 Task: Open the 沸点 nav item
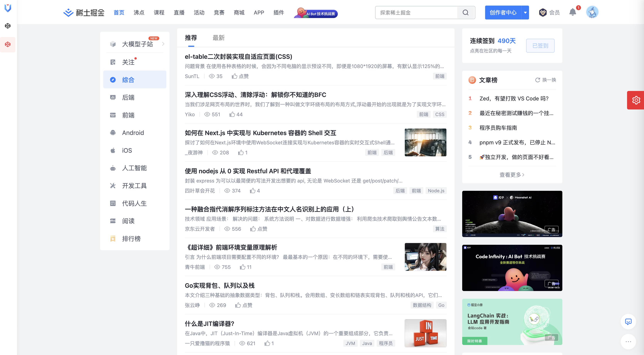pyautogui.click(x=139, y=13)
